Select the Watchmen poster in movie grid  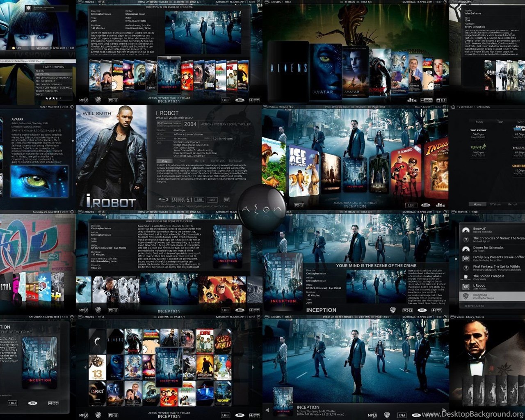(223, 393)
